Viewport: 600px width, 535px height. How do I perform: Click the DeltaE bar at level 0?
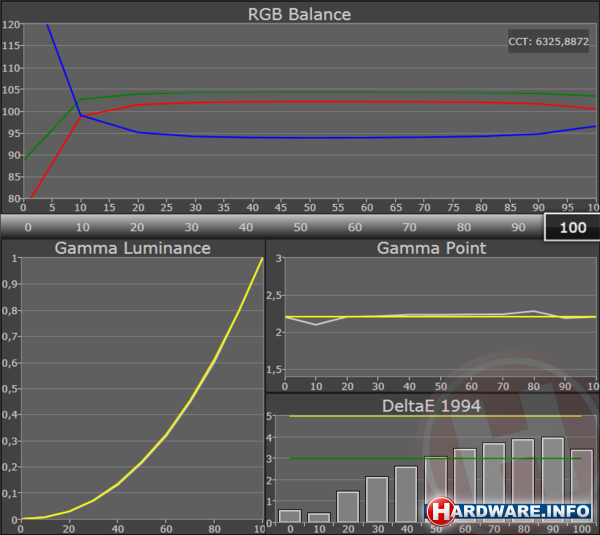click(289, 516)
